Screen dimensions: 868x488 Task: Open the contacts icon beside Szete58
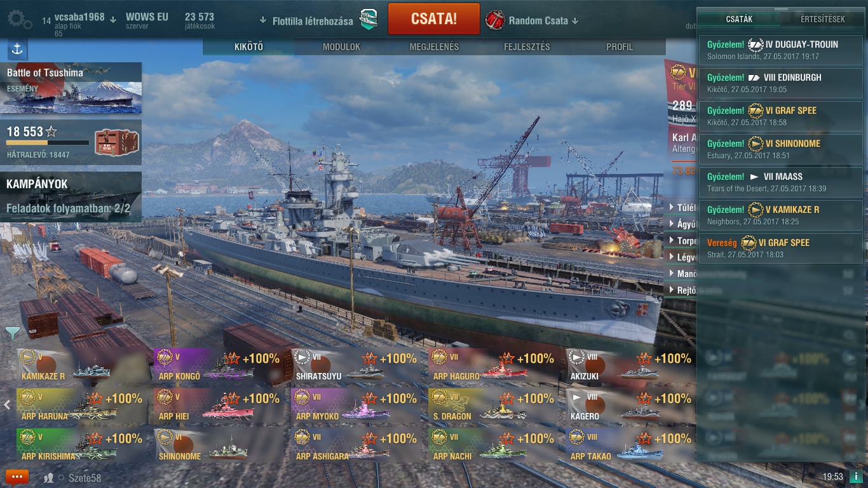click(x=49, y=478)
